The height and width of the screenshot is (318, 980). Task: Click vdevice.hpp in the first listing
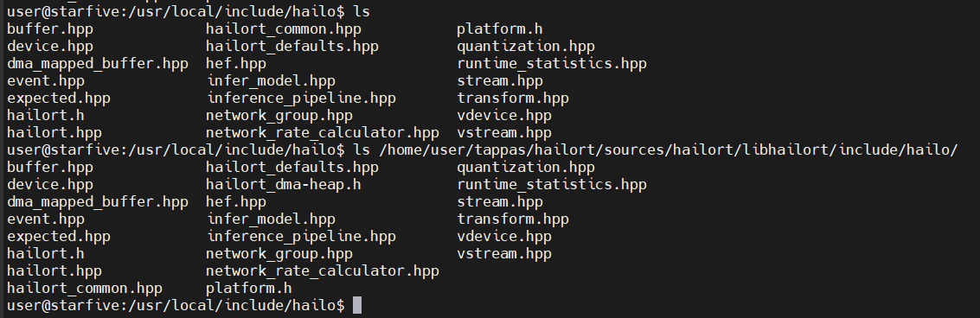(503, 116)
